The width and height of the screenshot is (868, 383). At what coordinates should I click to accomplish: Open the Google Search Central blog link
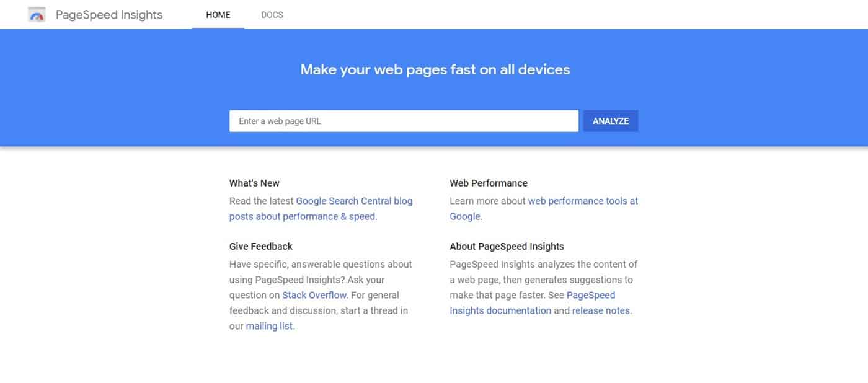click(x=354, y=200)
